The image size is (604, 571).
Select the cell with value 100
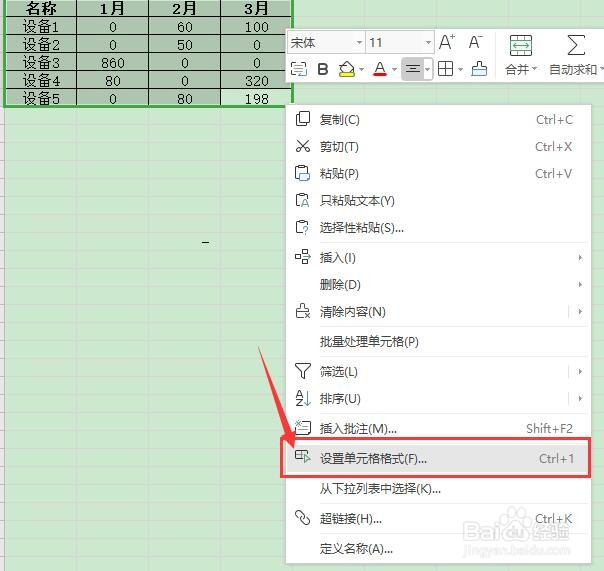[x=256, y=27]
